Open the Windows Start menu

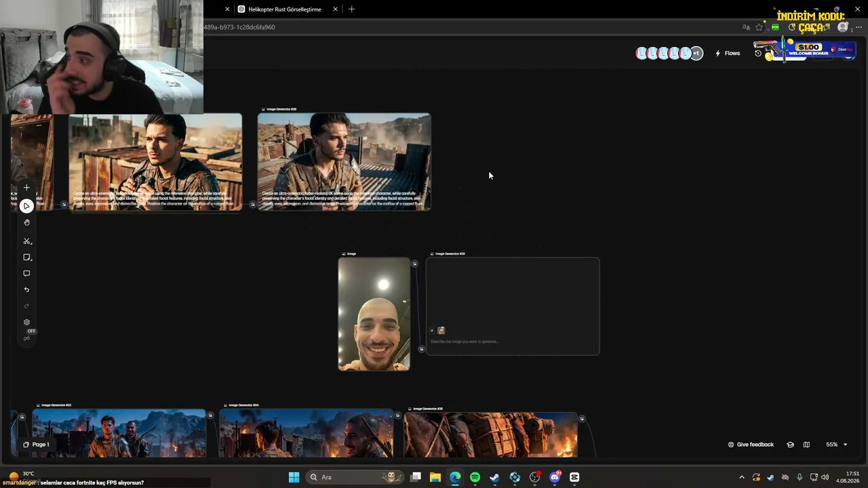point(294,477)
